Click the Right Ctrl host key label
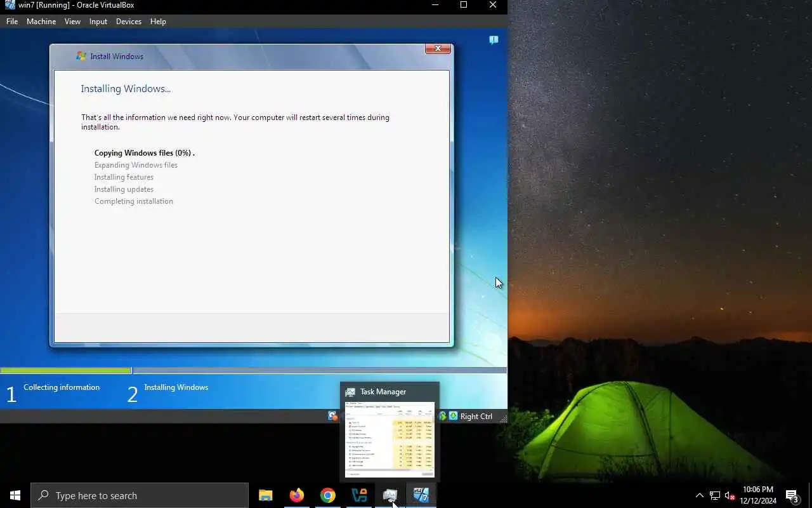The height and width of the screenshot is (508, 812). pyautogui.click(x=476, y=417)
